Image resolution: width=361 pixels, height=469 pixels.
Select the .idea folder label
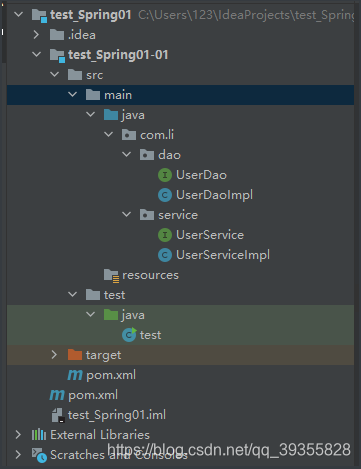[82, 35]
